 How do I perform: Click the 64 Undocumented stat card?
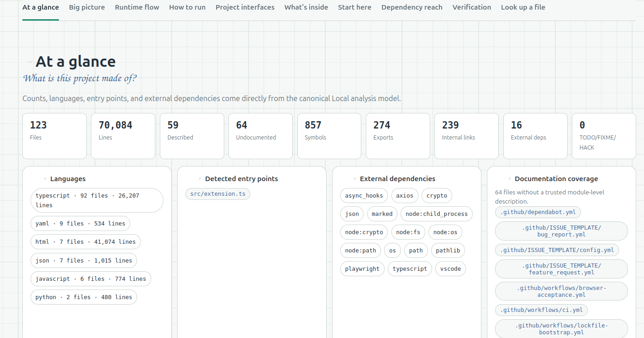point(260,136)
